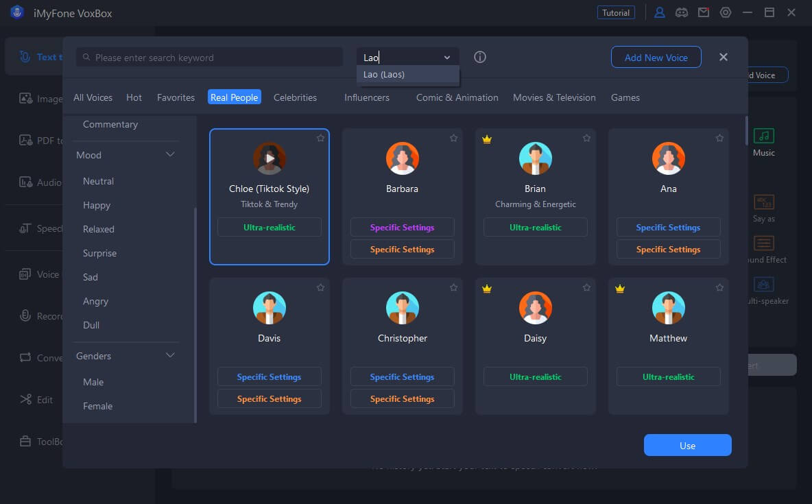The width and height of the screenshot is (812, 504).
Task: Click orange Specific Settings on Davis card
Action: click(x=270, y=399)
